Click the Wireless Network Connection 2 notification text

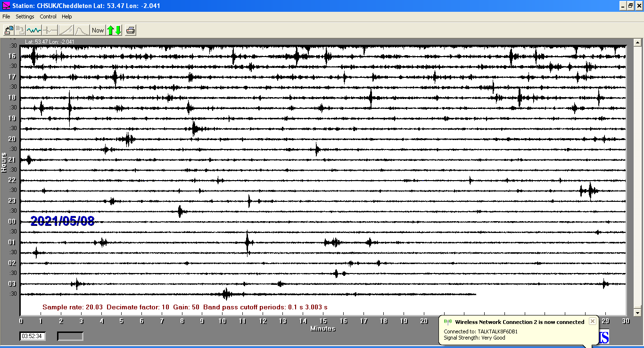coord(520,322)
